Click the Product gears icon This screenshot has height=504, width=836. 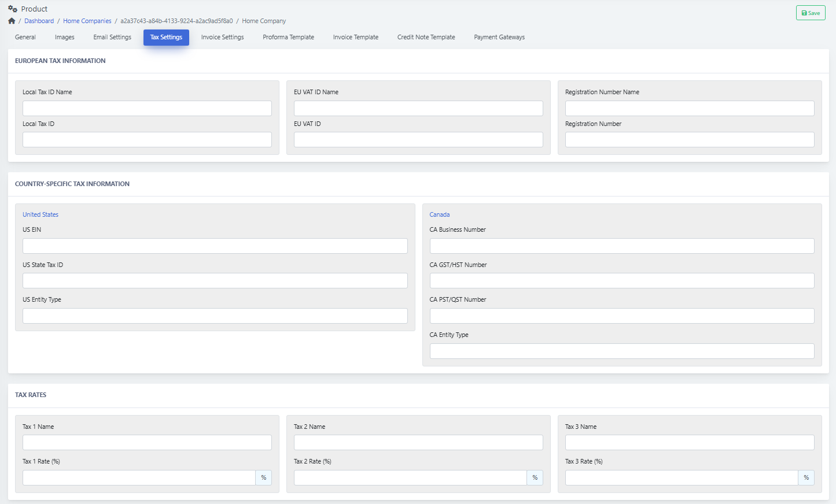[x=13, y=9]
